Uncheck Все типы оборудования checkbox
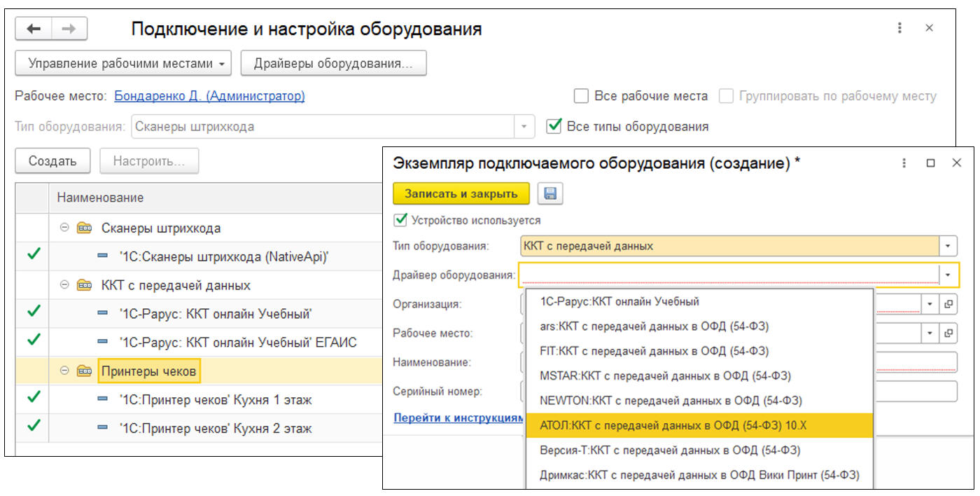This screenshot has height=496, width=980. [x=554, y=126]
